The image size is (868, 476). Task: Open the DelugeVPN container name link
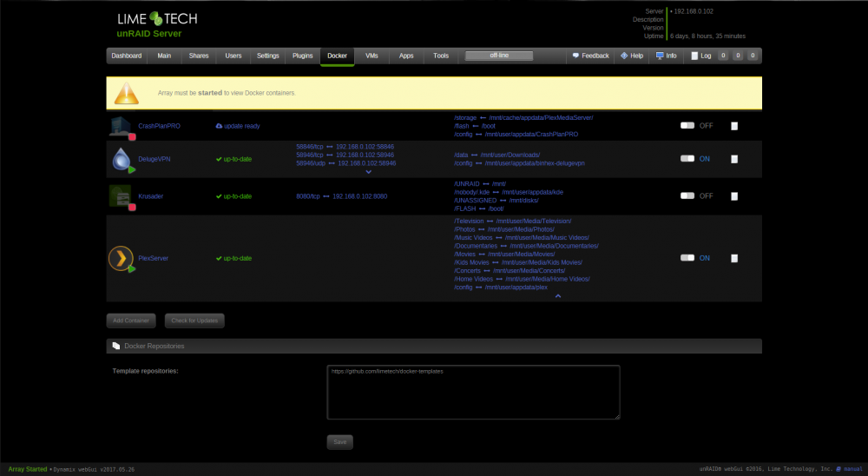point(155,159)
